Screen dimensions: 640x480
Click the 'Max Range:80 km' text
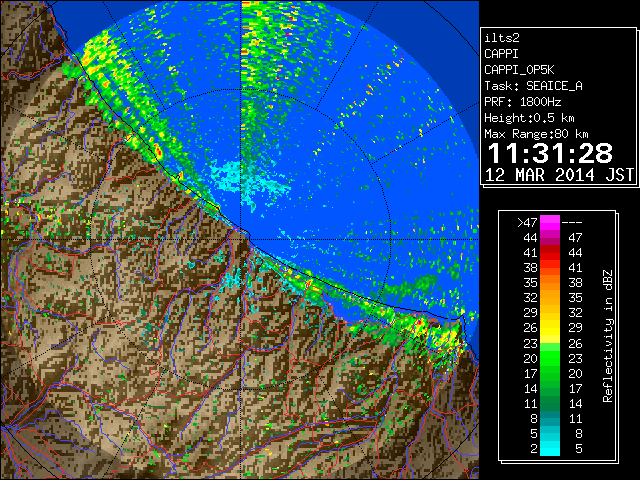[536, 134]
